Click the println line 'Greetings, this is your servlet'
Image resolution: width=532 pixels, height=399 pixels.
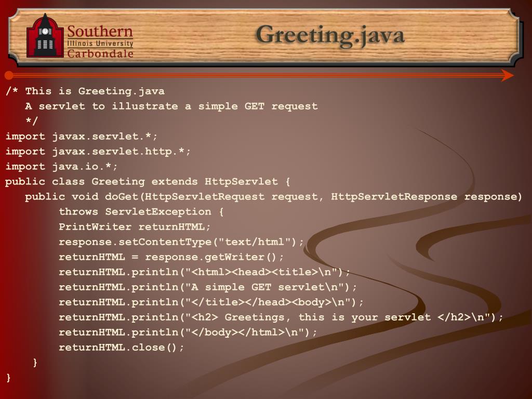pos(281,317)
